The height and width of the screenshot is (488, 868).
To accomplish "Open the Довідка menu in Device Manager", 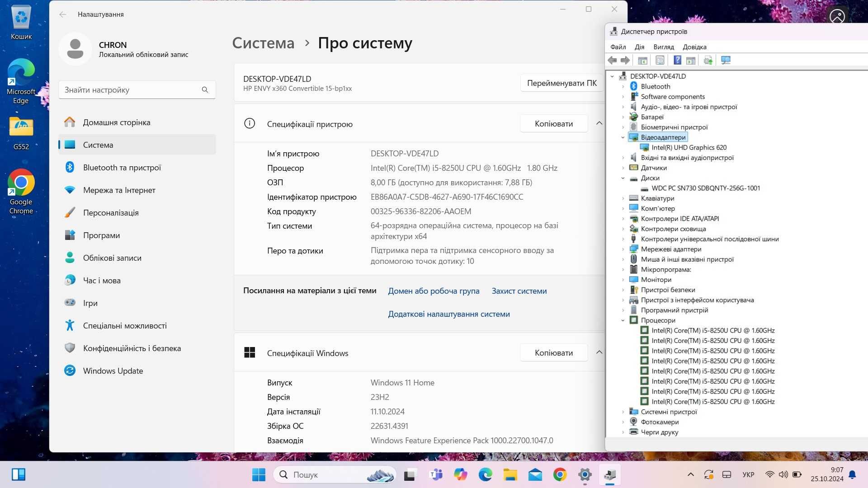I will (x=694, y=47).
